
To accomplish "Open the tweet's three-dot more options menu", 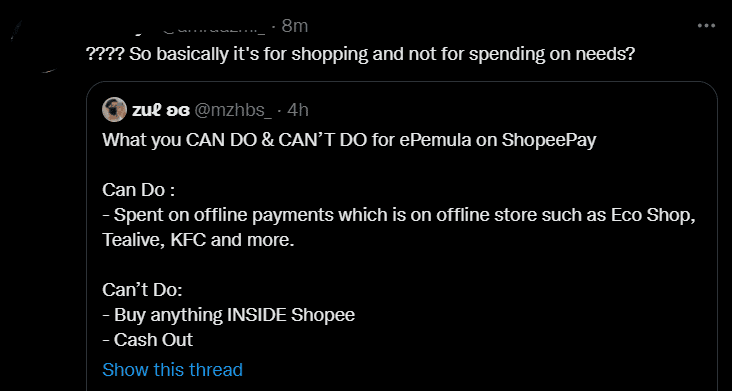I will [x=706, y=26].
